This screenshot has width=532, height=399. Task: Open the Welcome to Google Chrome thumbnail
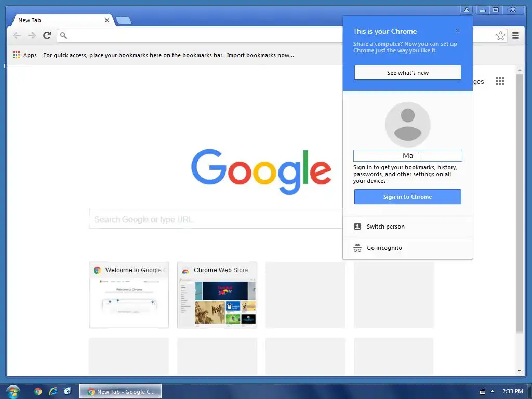click(129, 295)
